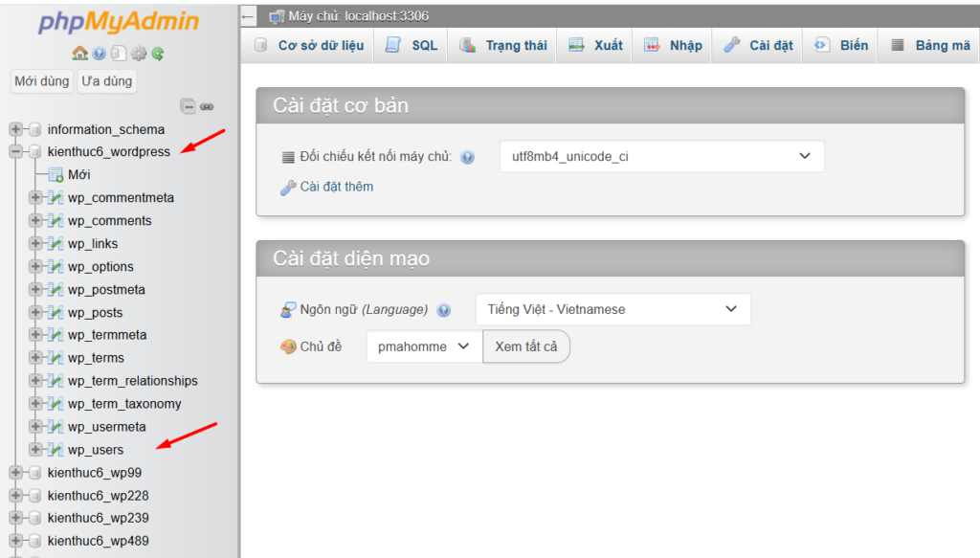Expand the kienthuc6_wp239 database node
This screenshot has height=558, width=980.
tap(15, 518)
